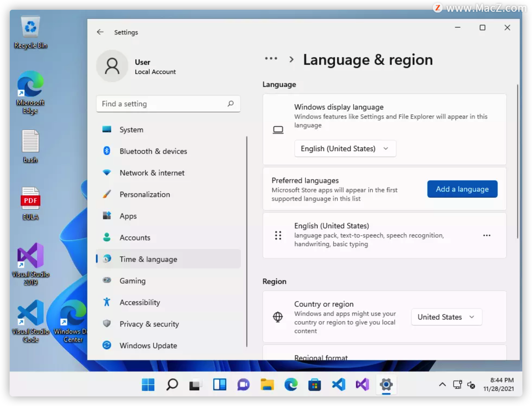Viewport: 532px width, 406px height.
Task: Open Accounts settings category
Action: point(168,237)
